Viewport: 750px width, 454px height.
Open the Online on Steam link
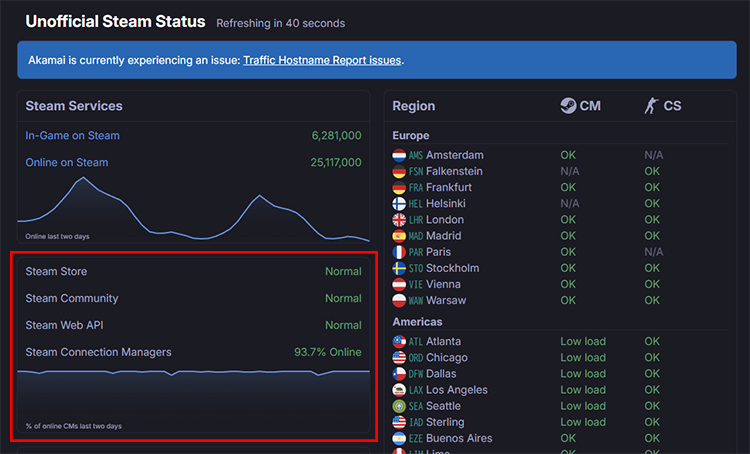67,162
